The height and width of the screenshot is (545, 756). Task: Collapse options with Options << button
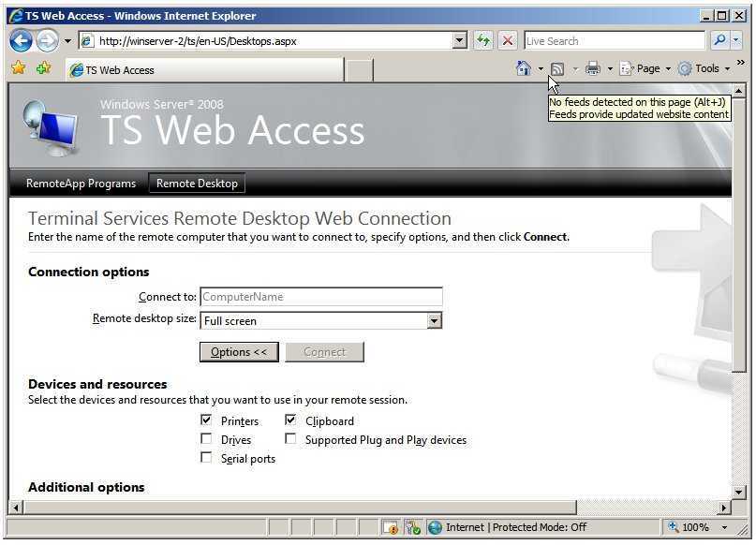point(239,352)
